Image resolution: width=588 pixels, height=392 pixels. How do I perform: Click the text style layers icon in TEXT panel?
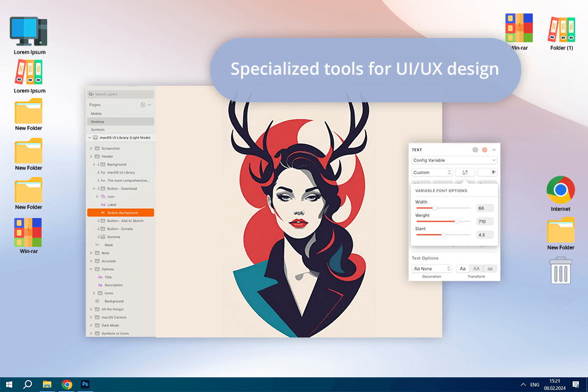click(x=475, y=149)
